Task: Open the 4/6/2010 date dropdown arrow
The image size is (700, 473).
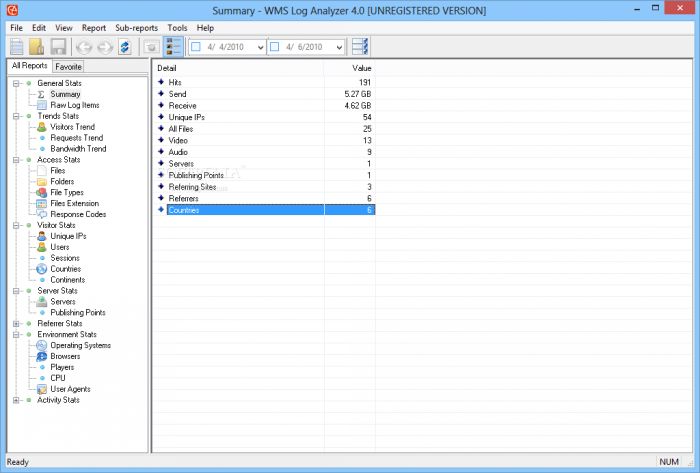Action: (x=339, y=47)
